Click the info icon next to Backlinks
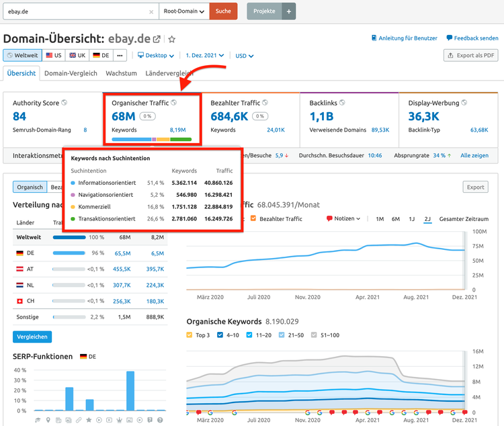Viewport: 504px width, 426px height. coord(342,103)
